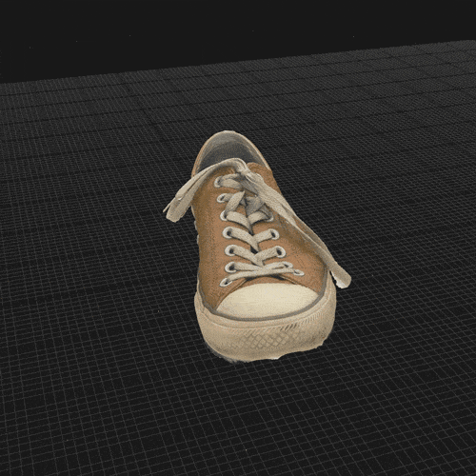Click the middle crossed lace segment
Screen dimensions: 476x476
point(250,235)
